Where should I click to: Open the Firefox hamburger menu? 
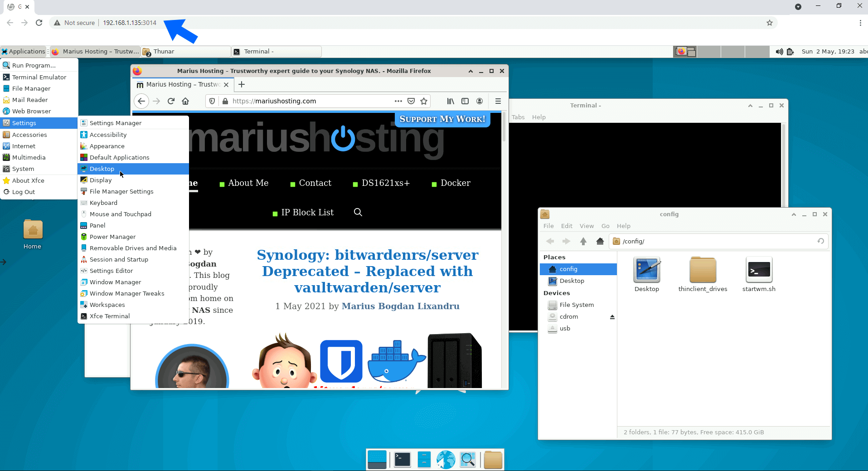pyautogui.click(x=498, y=101)
